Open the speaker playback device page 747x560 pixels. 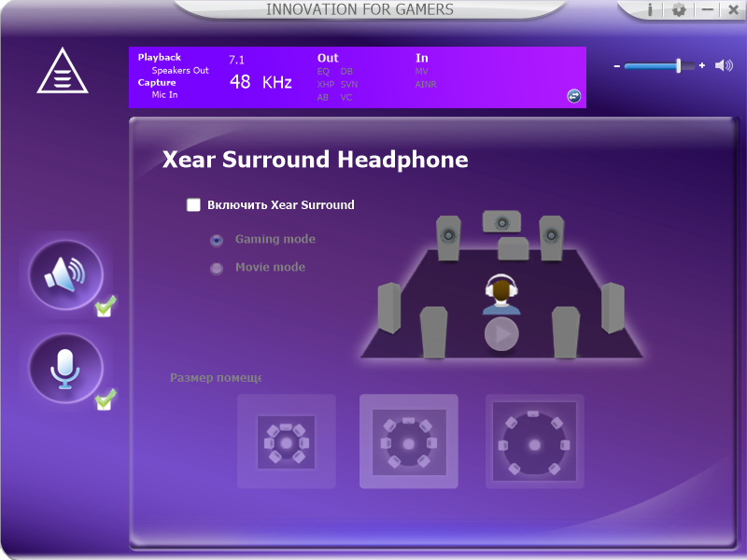[x=65, y=275]
